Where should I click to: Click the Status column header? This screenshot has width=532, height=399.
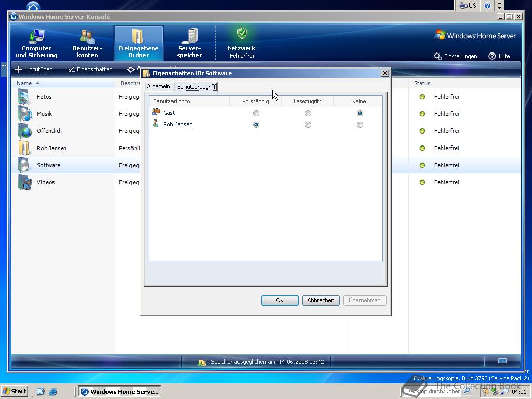coord(464,83)
